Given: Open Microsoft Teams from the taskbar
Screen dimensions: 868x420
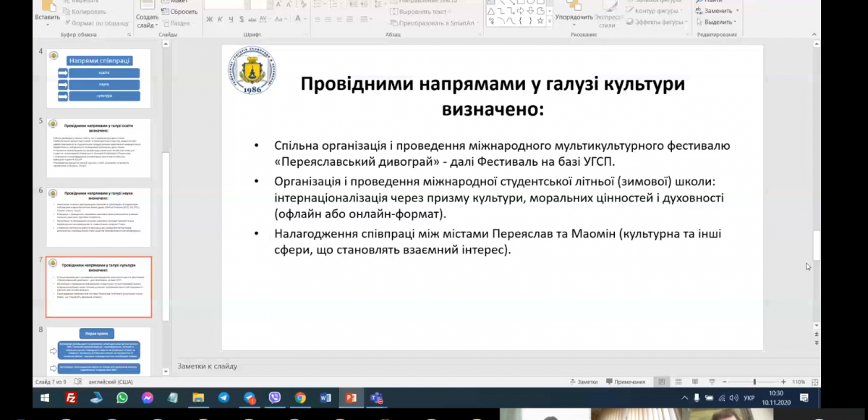Looking at the screenshot, I should click(377, 398).
